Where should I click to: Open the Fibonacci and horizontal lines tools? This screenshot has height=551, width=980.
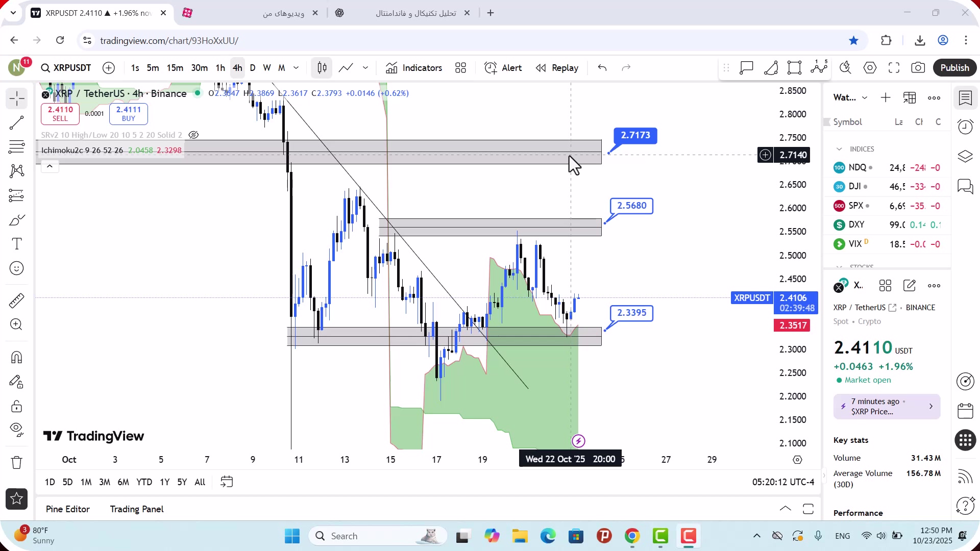tap(17, 147)
